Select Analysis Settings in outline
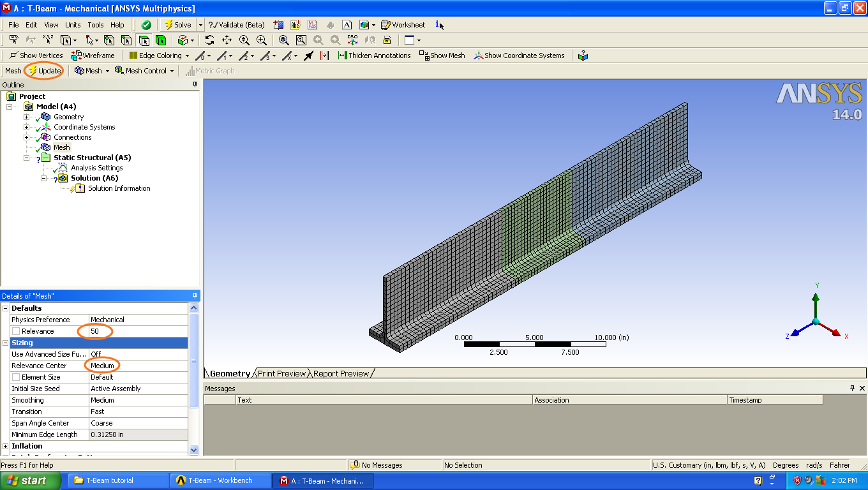The image size is (868, 490). point(96,168)
